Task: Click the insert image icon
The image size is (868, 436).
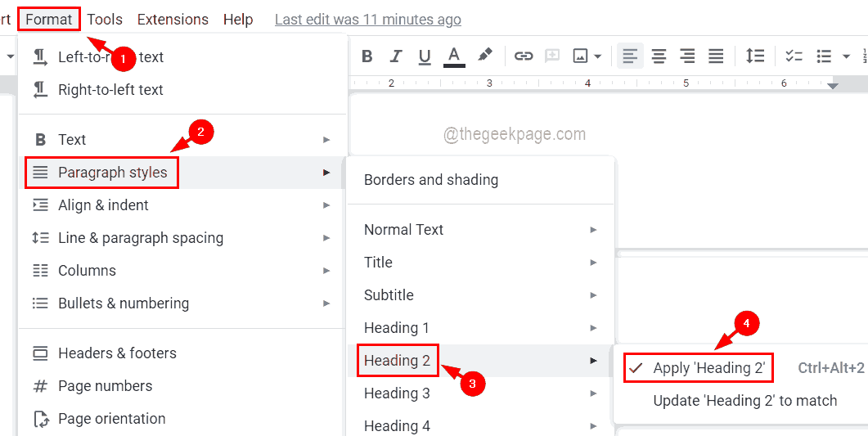Action: pyautogui.click(x=580, y=56)
